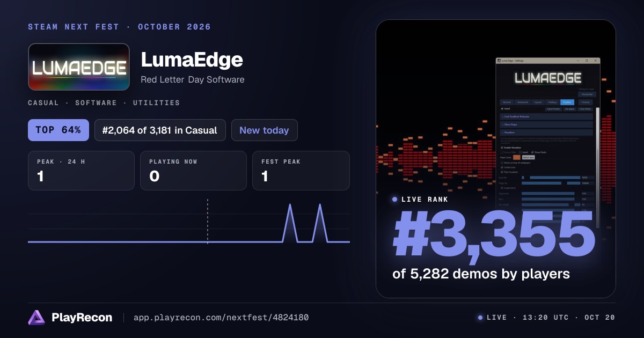Enable Show on top of wallpaper
This screenshot has width=644, height=338.
click(502, 163)
